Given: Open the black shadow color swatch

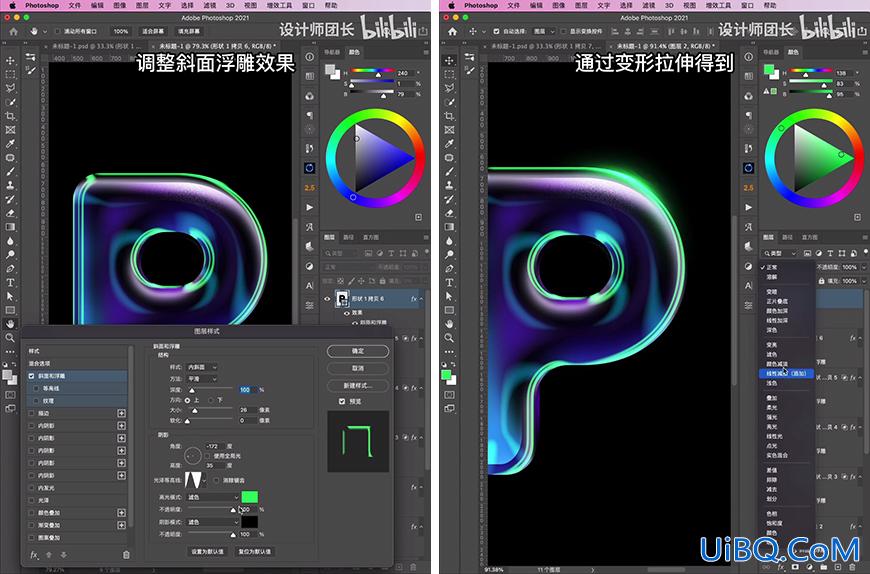Looking at the screenshot, I should pos(250,522).
